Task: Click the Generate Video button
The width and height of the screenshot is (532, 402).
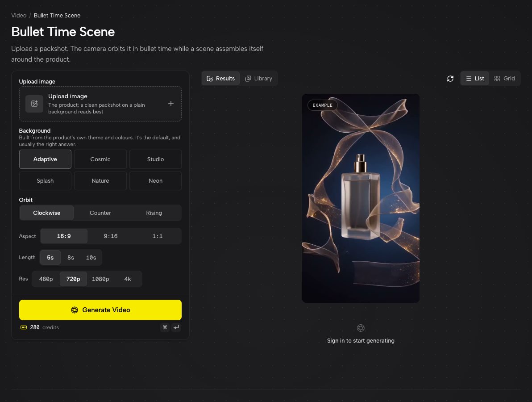Action: tap(100, 310)
